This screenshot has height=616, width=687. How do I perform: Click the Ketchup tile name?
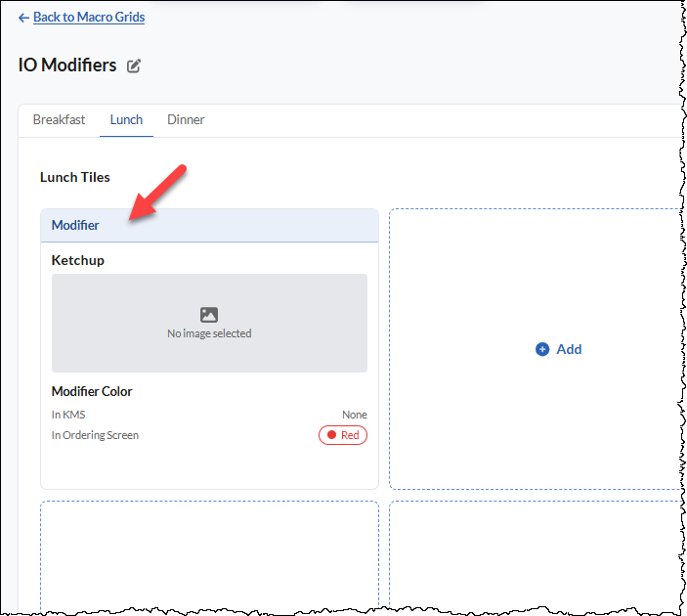coord(78,260)
